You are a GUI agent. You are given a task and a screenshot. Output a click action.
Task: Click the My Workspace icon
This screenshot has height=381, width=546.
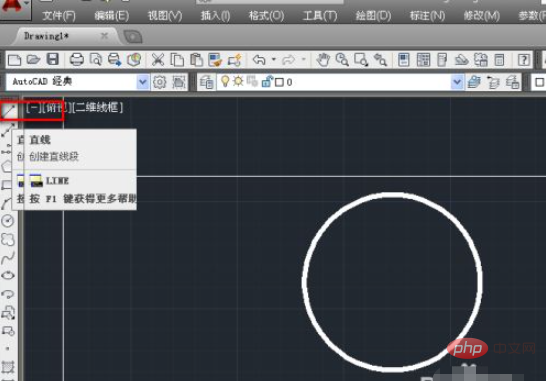tap(179, 82)
